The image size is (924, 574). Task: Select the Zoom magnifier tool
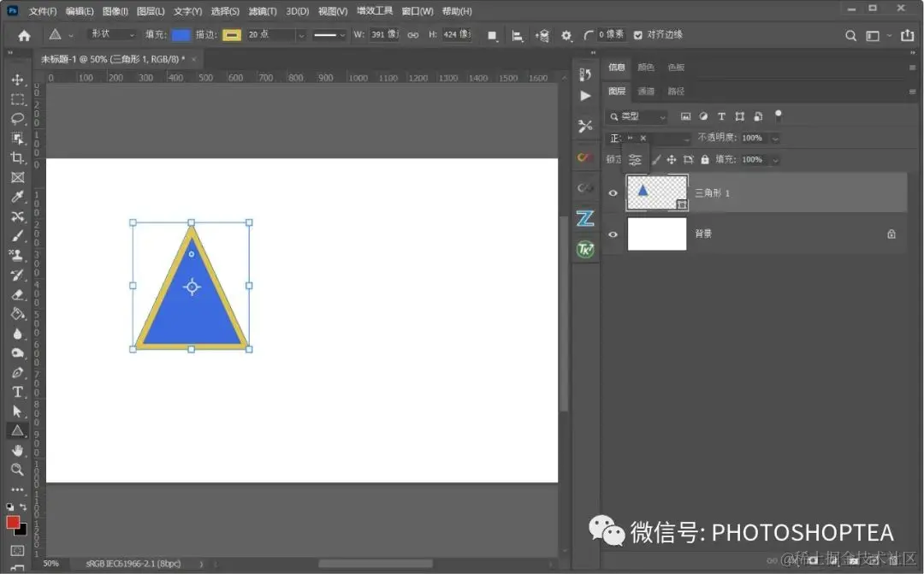point(17,470)
